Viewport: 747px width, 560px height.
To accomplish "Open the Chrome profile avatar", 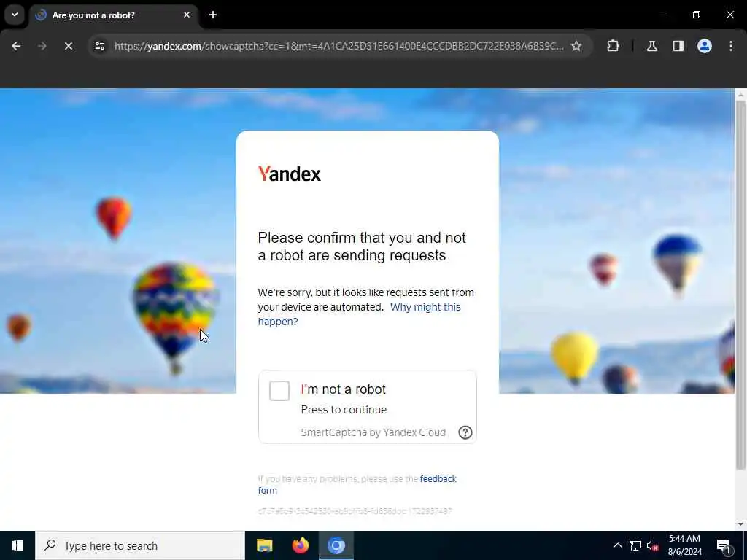I will pos(704,46).
